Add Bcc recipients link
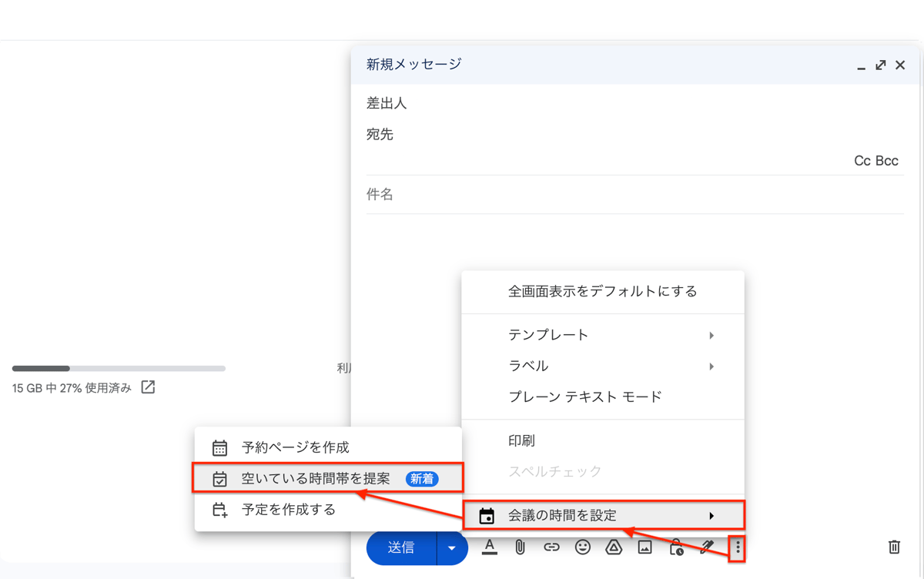This screenshot has height=579, width=924. 887,161
